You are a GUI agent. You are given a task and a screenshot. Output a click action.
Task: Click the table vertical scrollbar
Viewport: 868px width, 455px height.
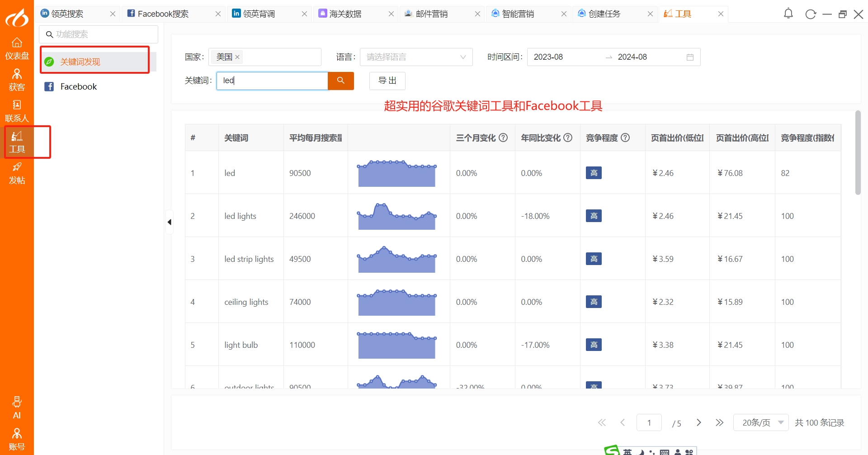858,152
